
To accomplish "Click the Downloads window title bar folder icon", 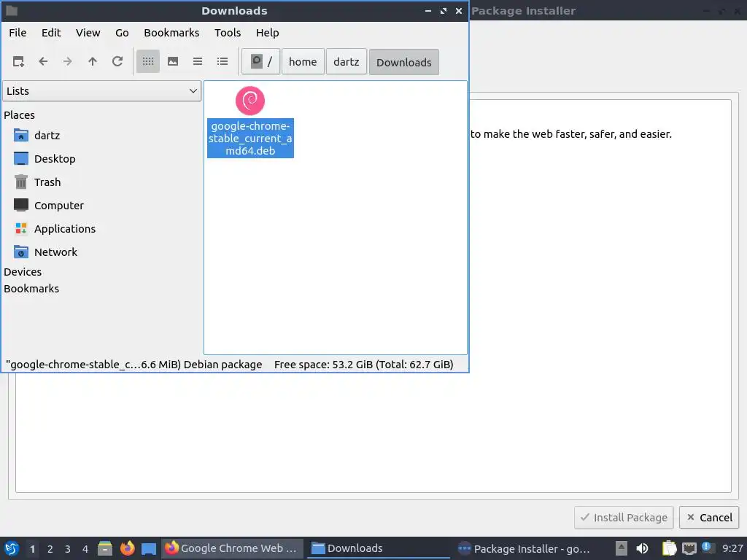I will click(x=12, y=10).
